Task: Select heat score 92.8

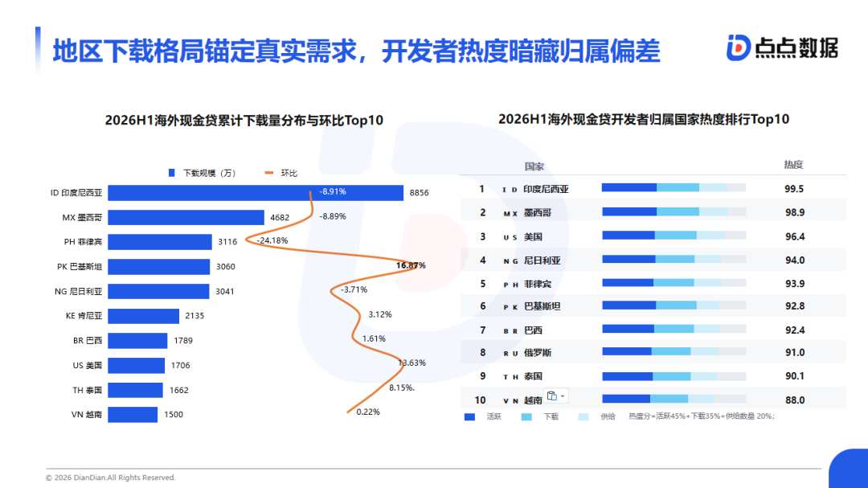Action: pos(794,306)
